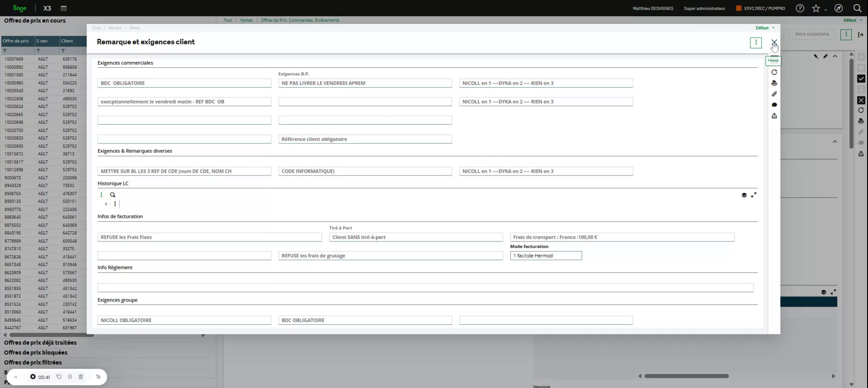
Task: Select the Tout breadcrumb in the dialog
Action: click(x=96, y=28)
